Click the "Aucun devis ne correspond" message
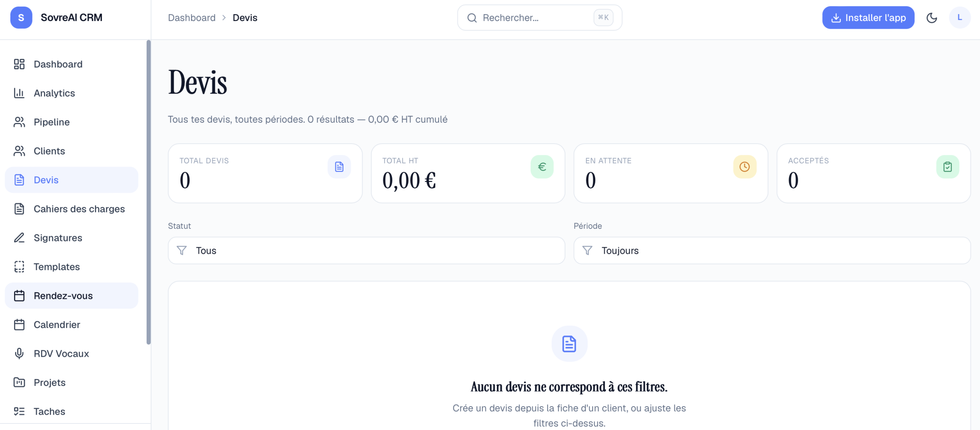Viewport: 980px width, 430px height. (569, 387)
